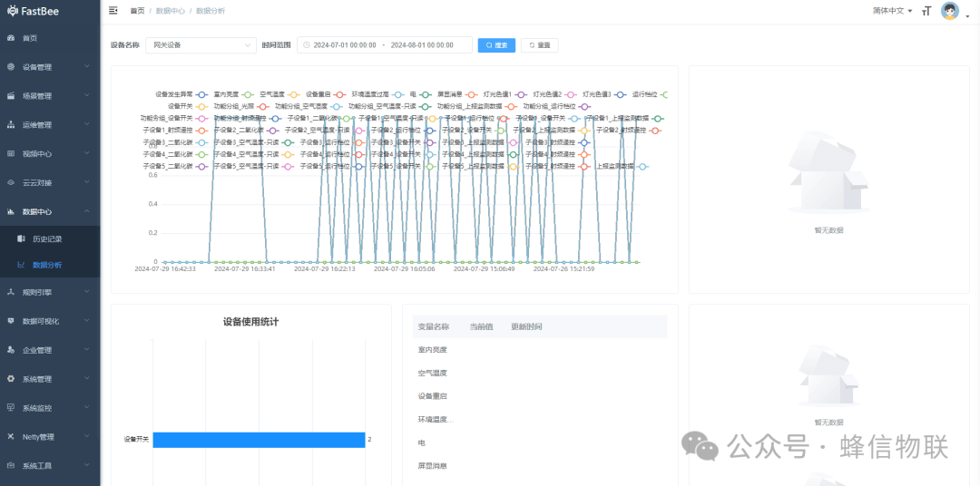The width and height of the screenshot is (980, 486).
Task: Expand 场景管理 using its chevron
Action: tap(87, 95)
